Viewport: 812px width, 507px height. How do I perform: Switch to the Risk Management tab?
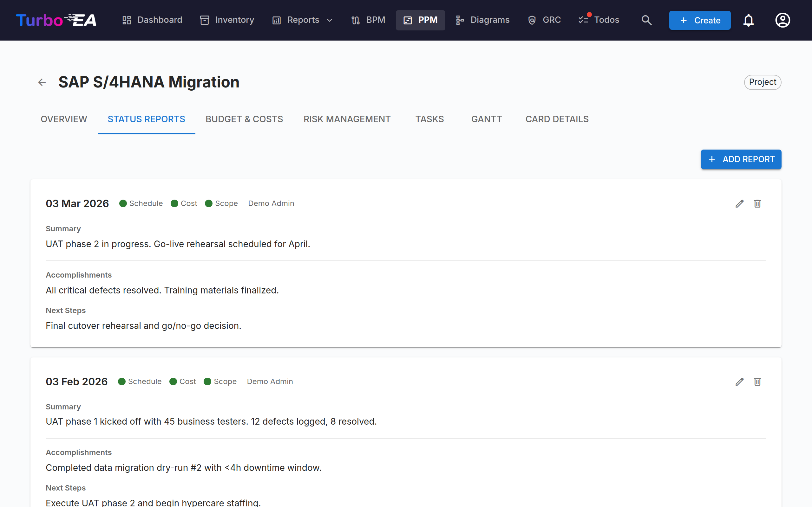pos(347,119)
